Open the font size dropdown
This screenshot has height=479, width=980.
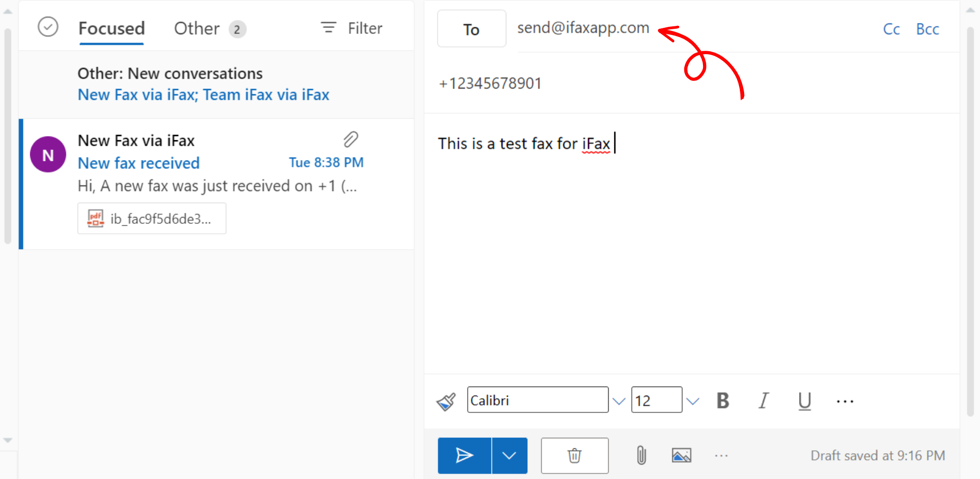[x=692, y=400]
